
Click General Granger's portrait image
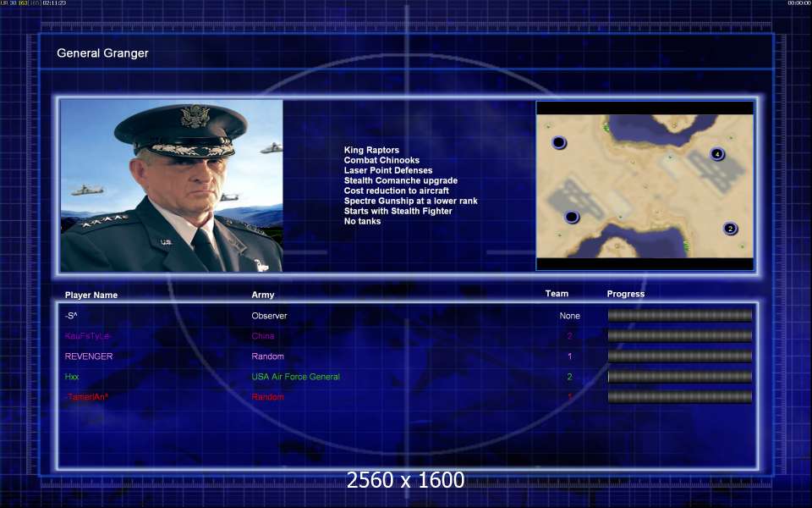[x=172, y=185]
